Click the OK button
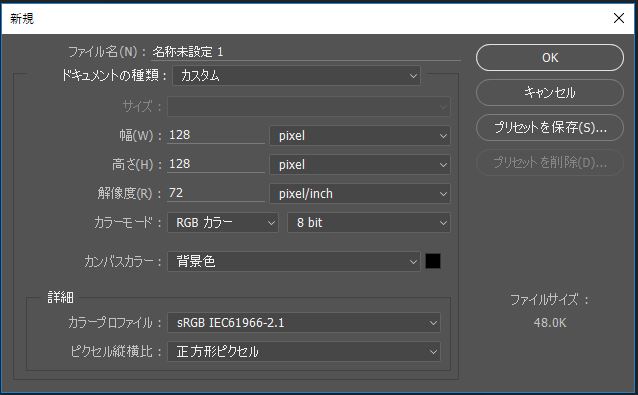The height and width of the screenshot is (395, 638). point(549,57)
